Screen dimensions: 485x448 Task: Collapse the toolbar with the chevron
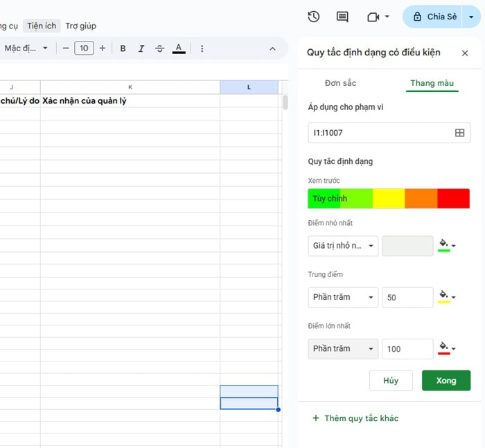tap(272, 48)
